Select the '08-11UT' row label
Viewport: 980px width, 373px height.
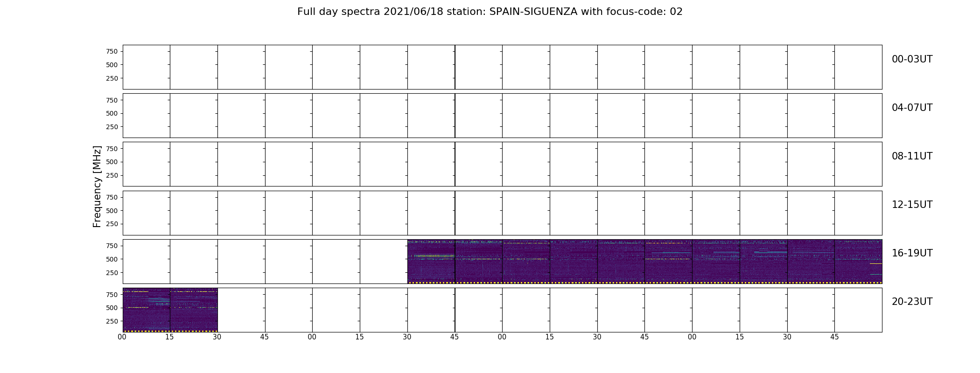point(912,156)
